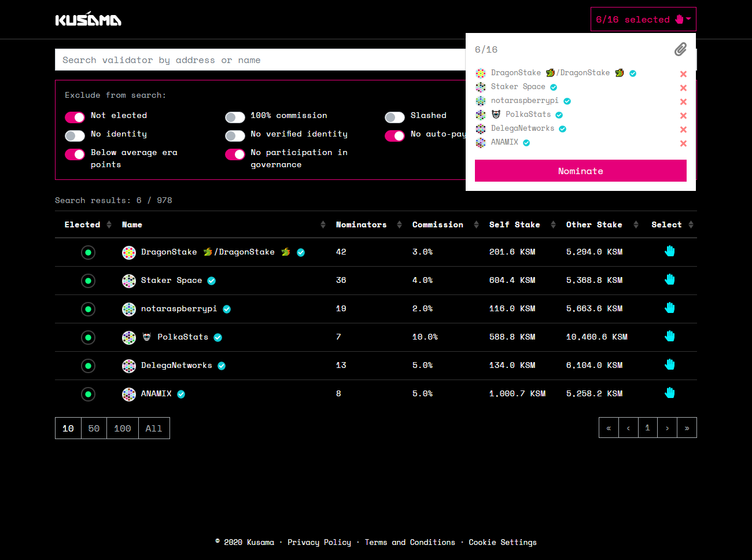Image resolution: width=752 pixels, height=560 pixels.
Task: Click DelegaNetworks identicon in table
Action: 129,366
